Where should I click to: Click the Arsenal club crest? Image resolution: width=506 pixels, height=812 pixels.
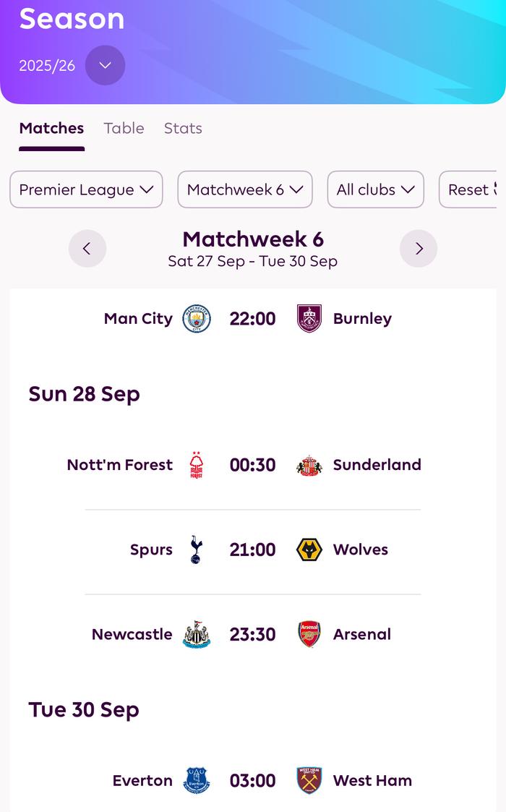click(309, 634)
